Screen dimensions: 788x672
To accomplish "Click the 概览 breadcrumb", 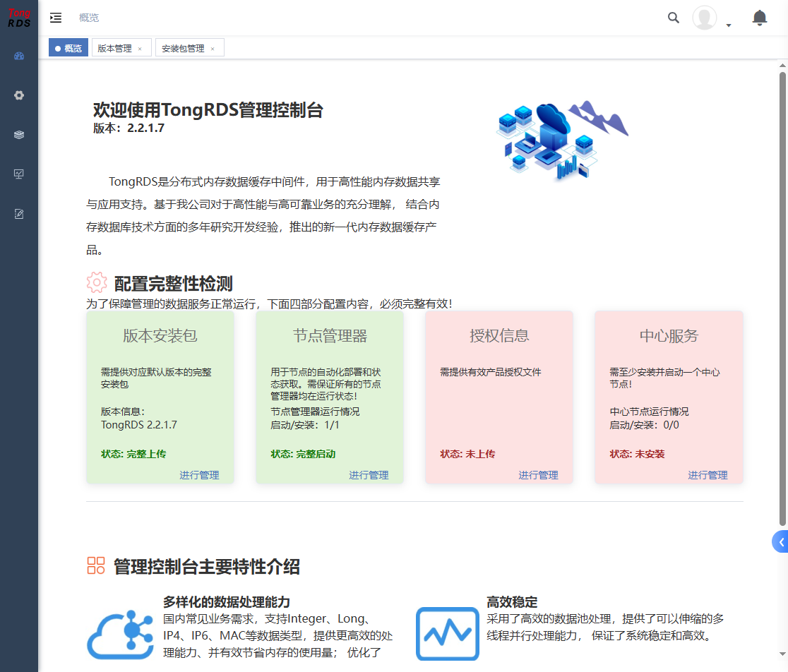I will (89, 18).
